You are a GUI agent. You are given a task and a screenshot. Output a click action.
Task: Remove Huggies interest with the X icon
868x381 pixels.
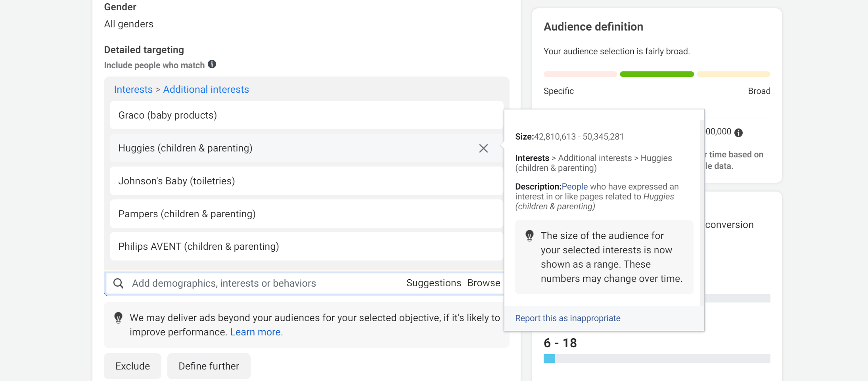tap(483, 148)
